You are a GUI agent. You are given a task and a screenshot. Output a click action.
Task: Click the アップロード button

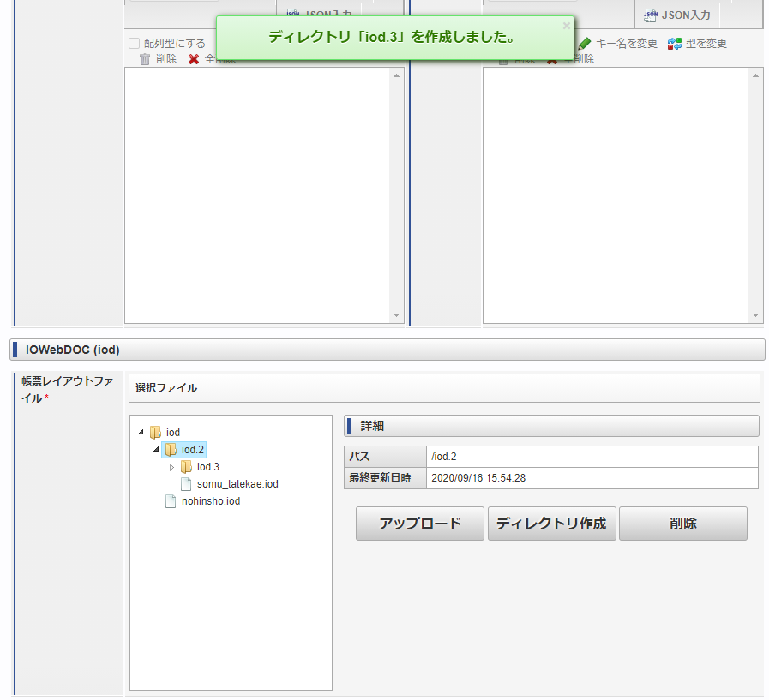[x=420, y=524]
